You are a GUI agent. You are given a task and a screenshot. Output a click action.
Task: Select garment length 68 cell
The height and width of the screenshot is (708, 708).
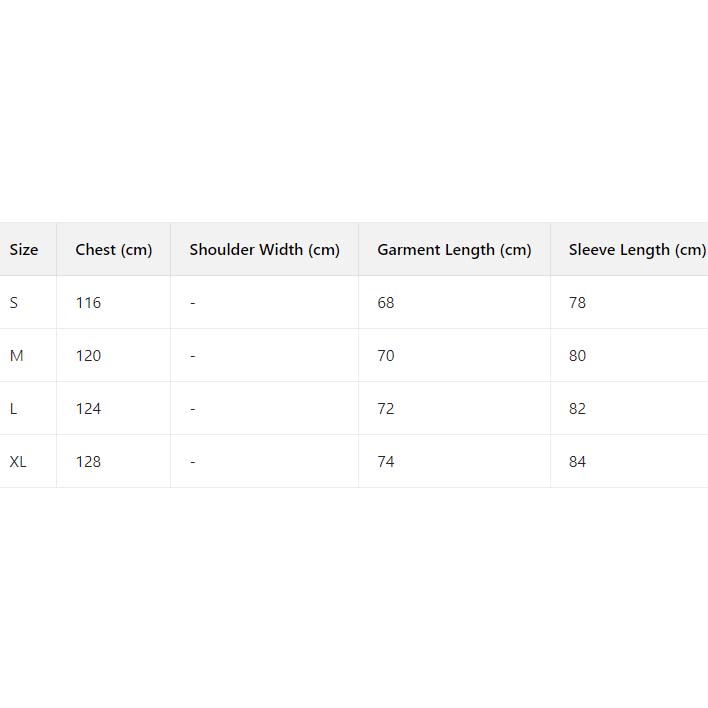(x=386, y=303)
